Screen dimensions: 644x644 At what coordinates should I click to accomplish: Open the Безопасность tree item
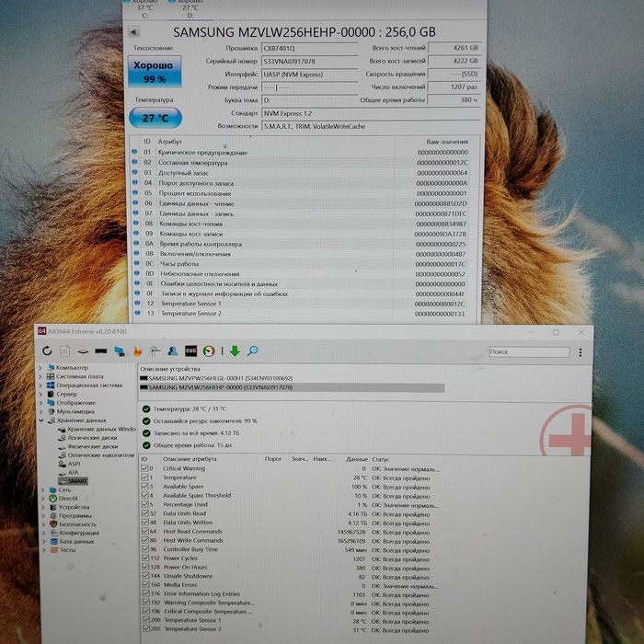(x=77, y=524)
